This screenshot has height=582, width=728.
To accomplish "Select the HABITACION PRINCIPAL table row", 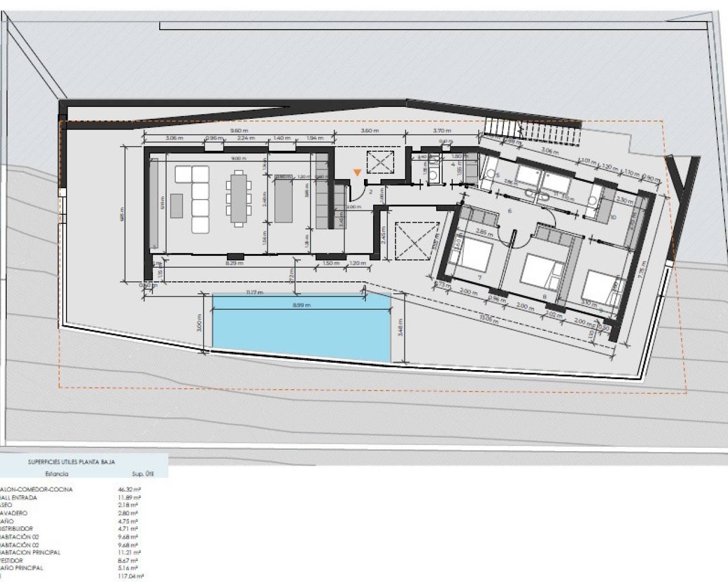I will (31, 552).
